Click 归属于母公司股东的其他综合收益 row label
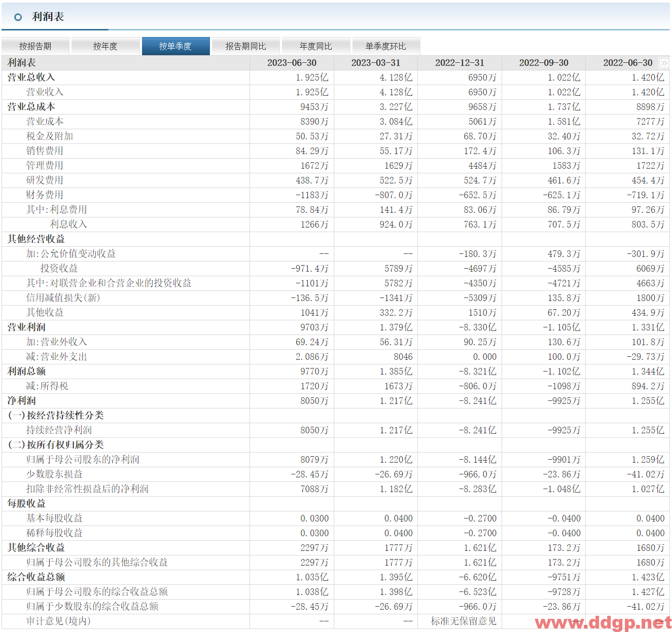Viewport: 672px width, 632px height. tap(97, 563)
